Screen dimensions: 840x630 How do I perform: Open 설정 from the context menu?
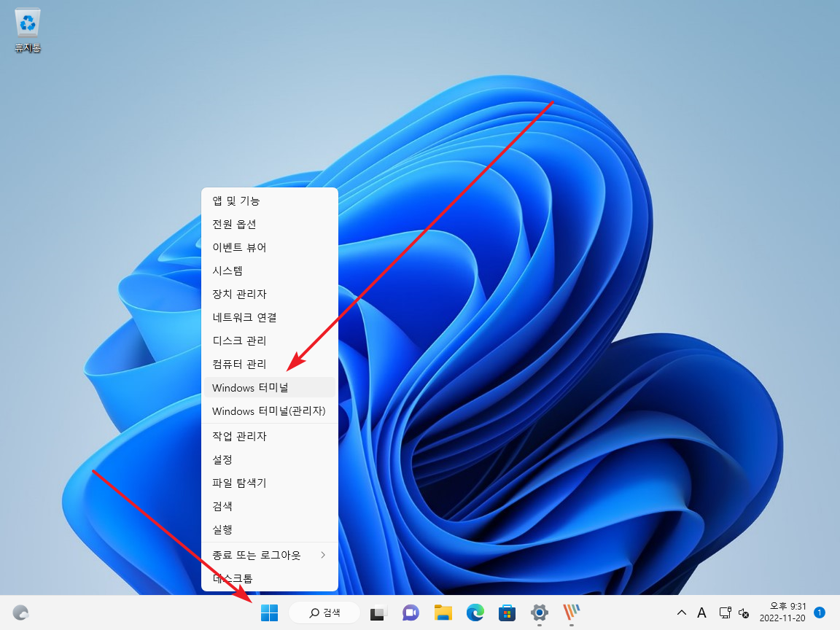pos(270,459)
